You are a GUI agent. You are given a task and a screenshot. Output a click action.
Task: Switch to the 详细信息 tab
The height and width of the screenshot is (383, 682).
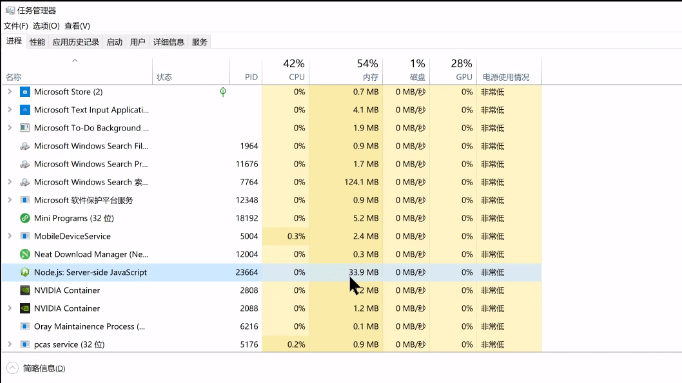[x=169, y=42]
